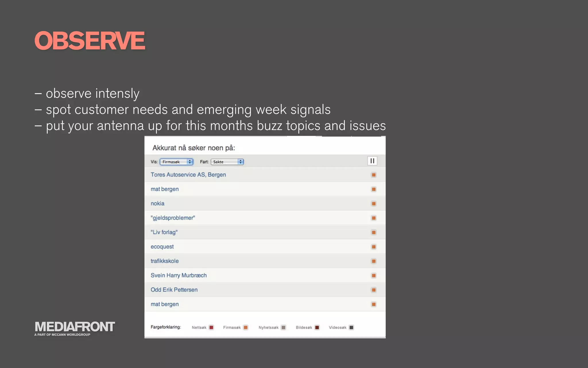Open the Tores Autoservice AS, Bergen link
The image size is (588, 368).
click(x=188, y=175)
